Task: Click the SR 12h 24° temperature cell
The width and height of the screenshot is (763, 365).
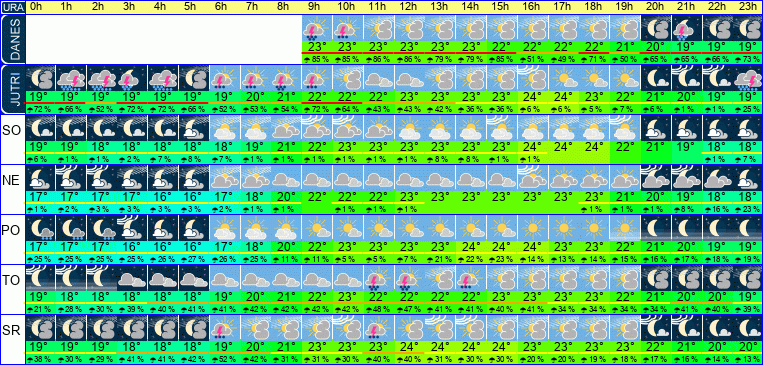Action: tap(409, 348)
